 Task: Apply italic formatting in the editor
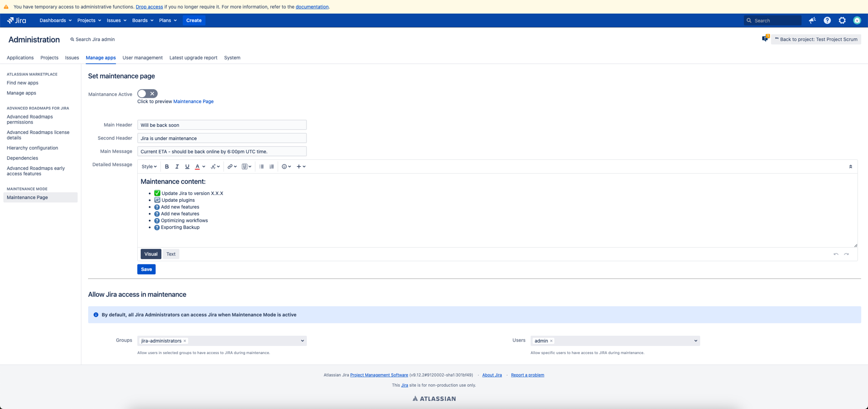point(177,167)
